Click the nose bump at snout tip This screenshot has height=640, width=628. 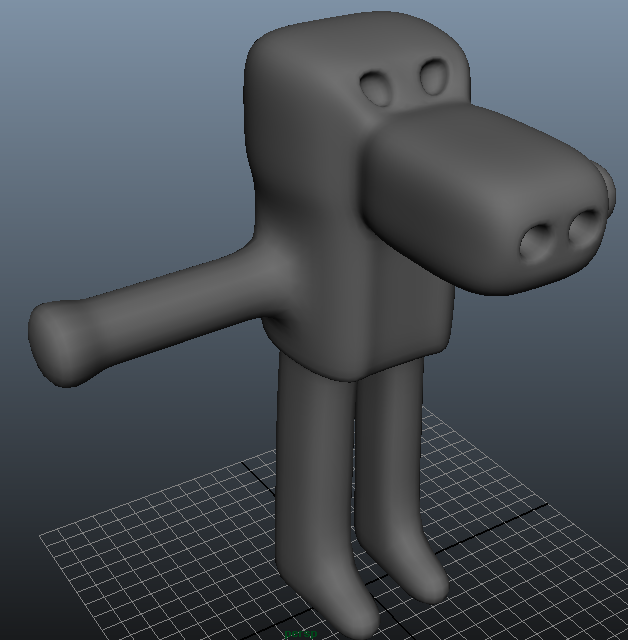[x=606, y=183]
